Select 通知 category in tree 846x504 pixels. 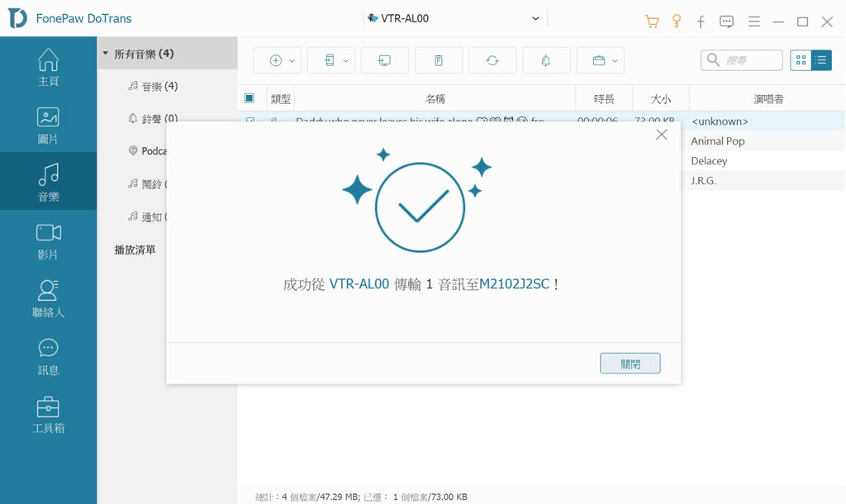pos(147,217)
